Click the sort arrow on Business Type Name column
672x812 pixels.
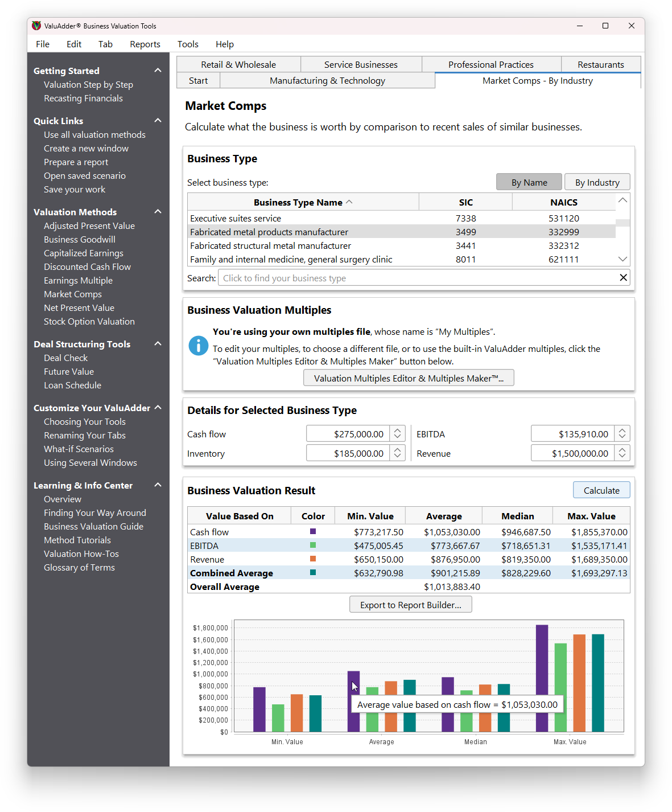click(349, 202)
